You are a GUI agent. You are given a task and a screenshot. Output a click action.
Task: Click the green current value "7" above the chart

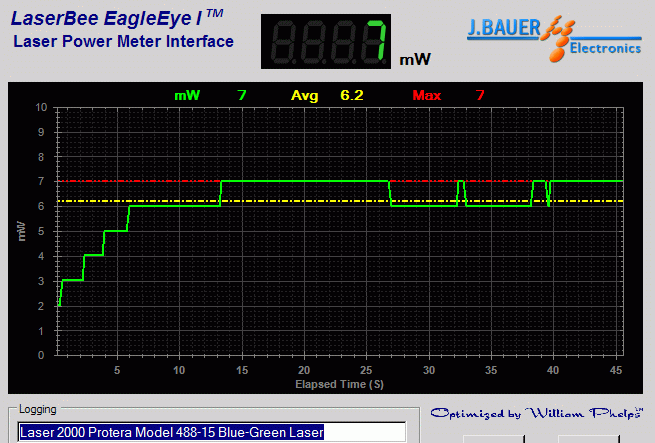click(x=242, y=95)
